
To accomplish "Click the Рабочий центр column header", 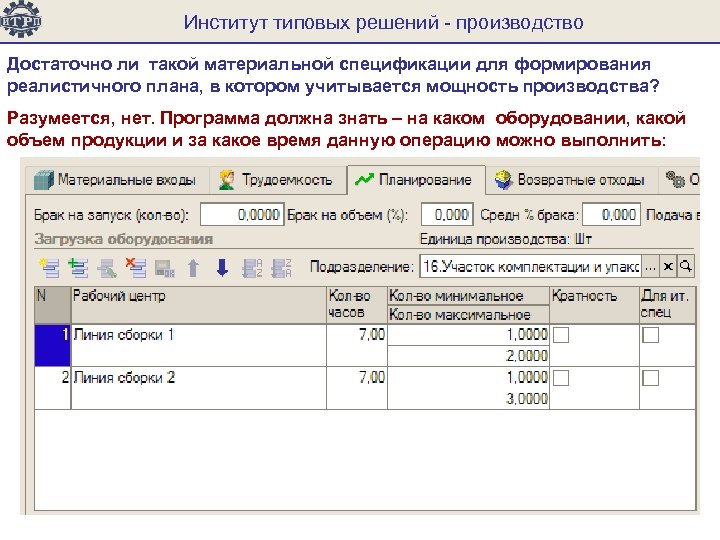I will [x=199, y=305].
